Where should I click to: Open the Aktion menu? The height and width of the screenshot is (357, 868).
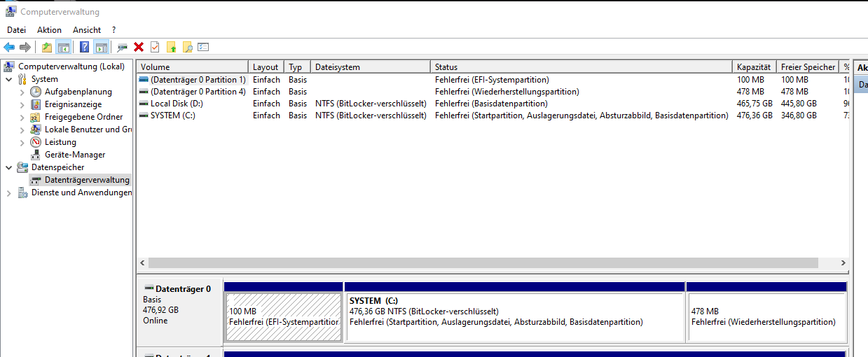(49, 30)
